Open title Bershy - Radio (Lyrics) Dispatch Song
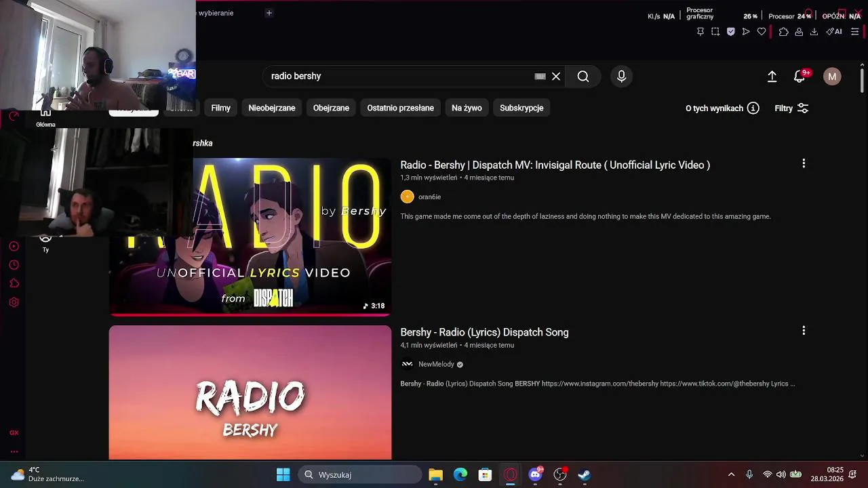This screenshot has height=488, width=868. (x=484, y=333)
